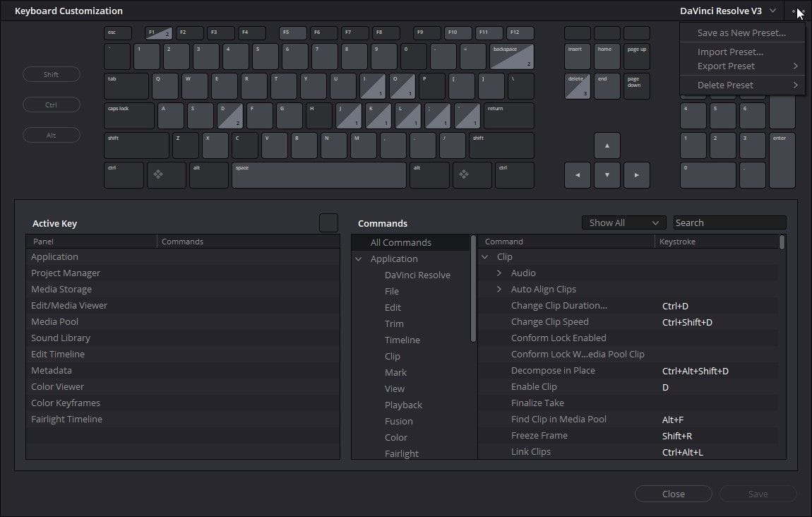Click the page up key
The image size is (812, 517).
[636, 57]
